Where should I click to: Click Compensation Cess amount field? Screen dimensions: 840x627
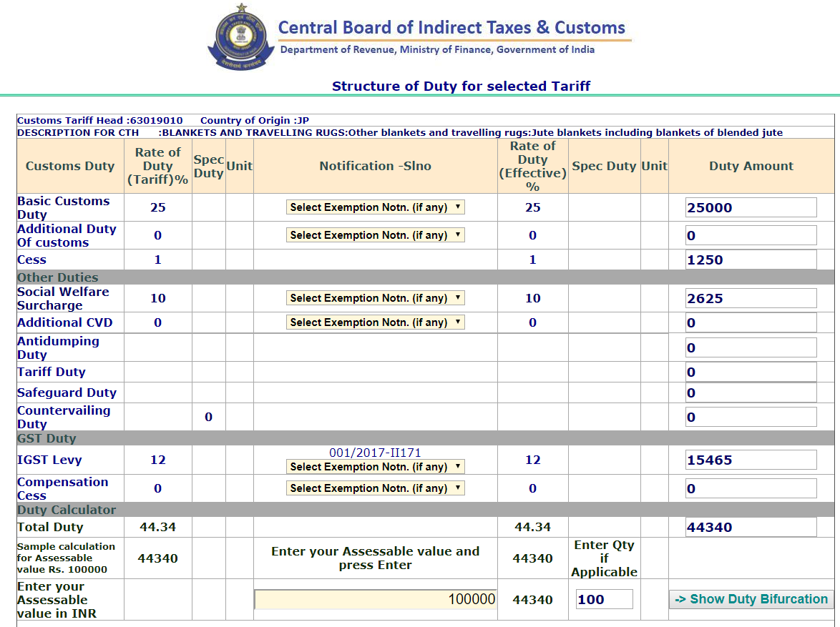(x=751, y=488)
